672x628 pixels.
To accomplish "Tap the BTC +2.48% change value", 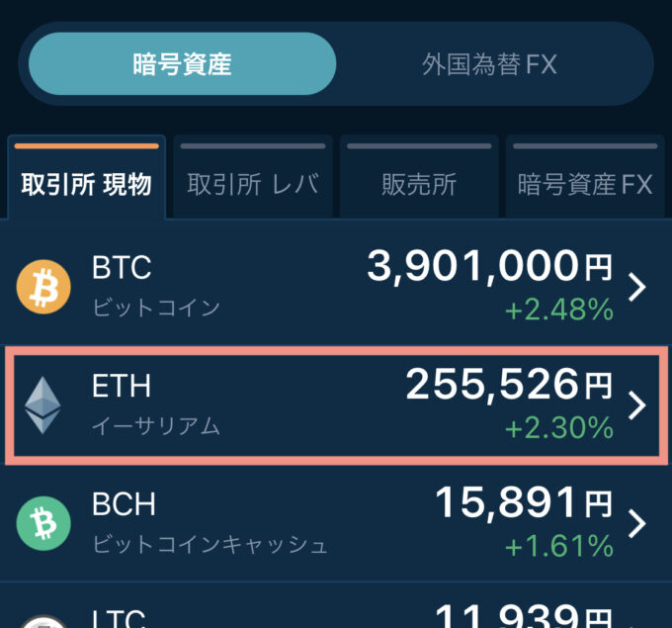I will [559, 310].
